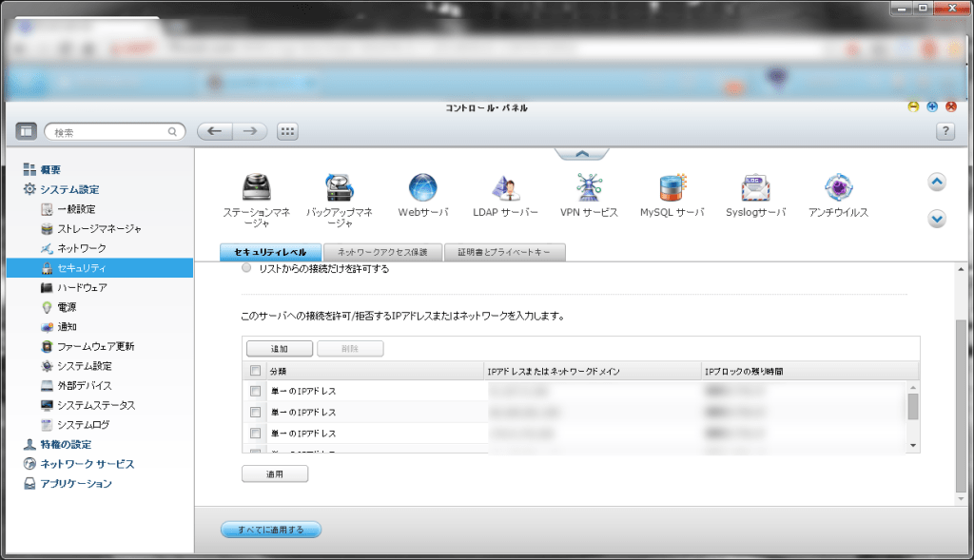Open the LDAP サーバー icon
This screenshot has height=560, width=974.
(506, 186)
